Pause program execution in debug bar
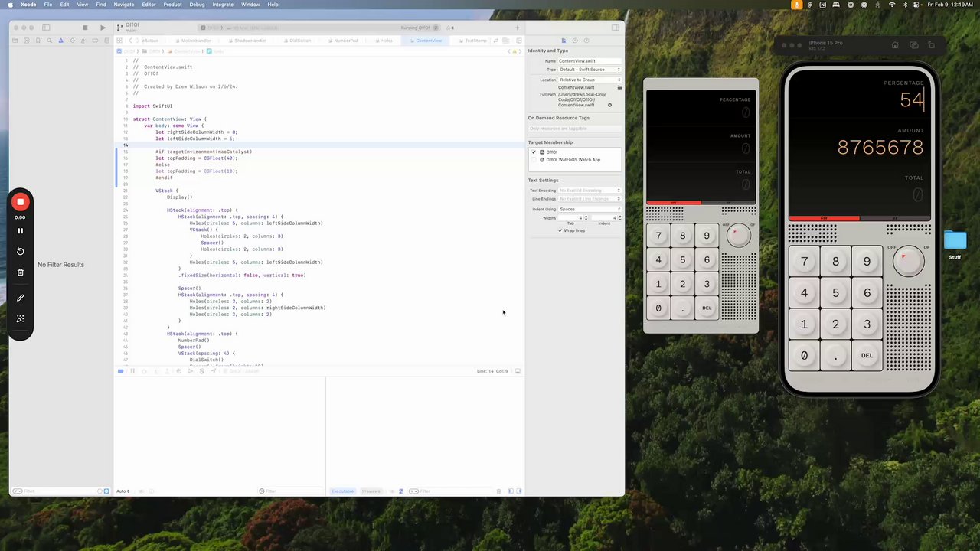 click(132, 371)
